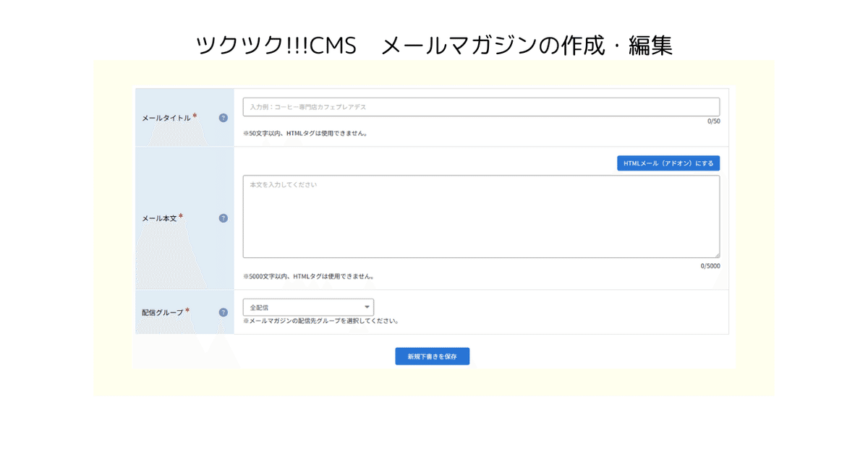This screenshot has width=868, height=454.
Task: Click the note about 5000文字 limit
Action: click(309, 275)
